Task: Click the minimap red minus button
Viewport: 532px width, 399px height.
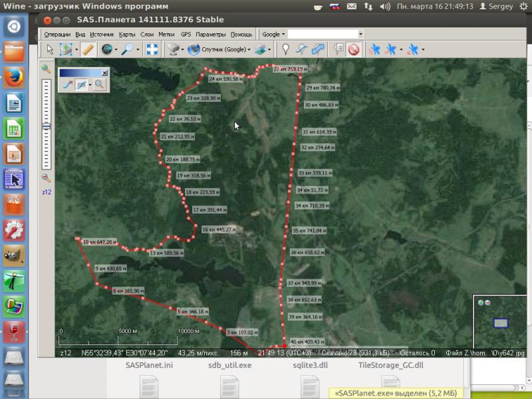Action: point(487,303)
